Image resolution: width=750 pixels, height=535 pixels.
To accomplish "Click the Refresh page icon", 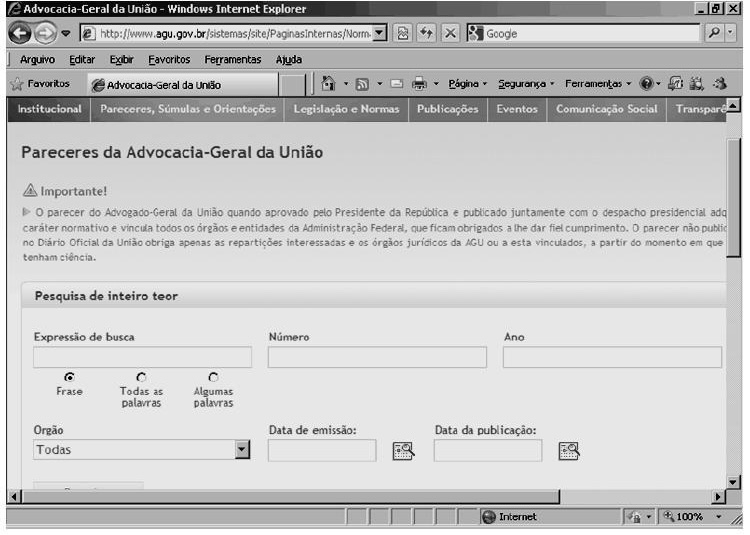I will [426, 33].
